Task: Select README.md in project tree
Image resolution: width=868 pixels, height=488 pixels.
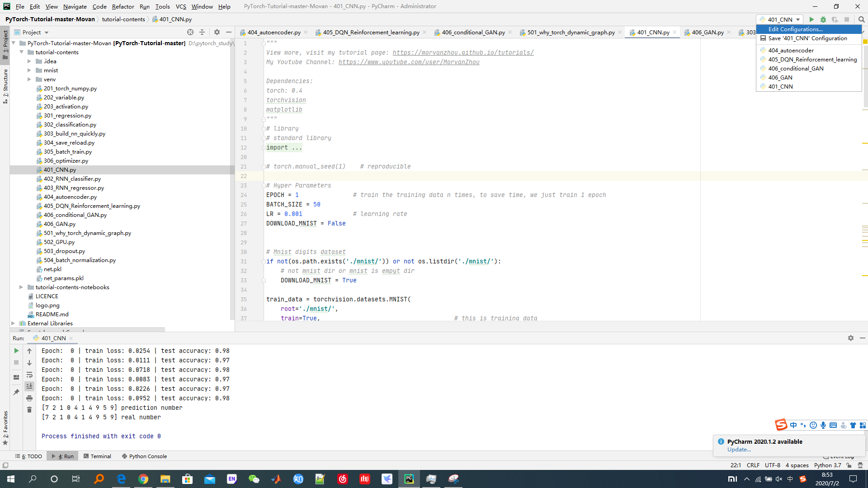Action: click(x=52, y=314)
